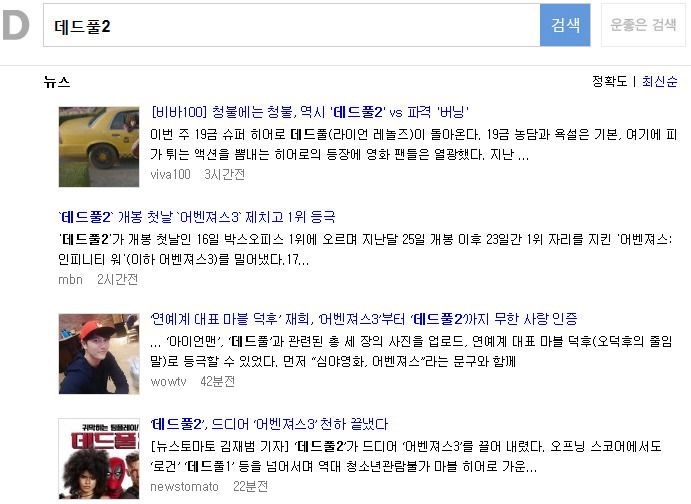The image size is (691, 504).
Task: Open the headline about 개봉 첫날 1위 등극
Action: coord(197,217)
